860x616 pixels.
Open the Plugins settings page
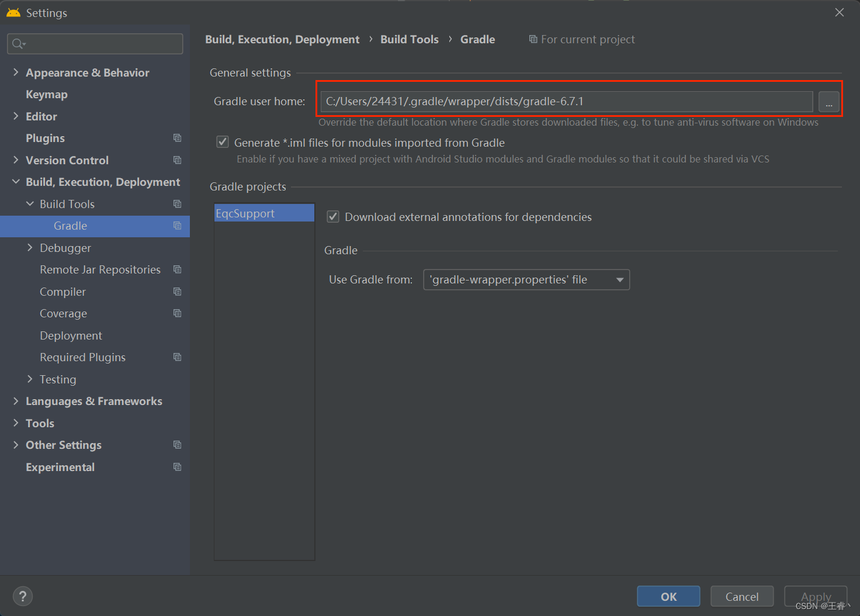pyautogui.click(x=45, y=138)
